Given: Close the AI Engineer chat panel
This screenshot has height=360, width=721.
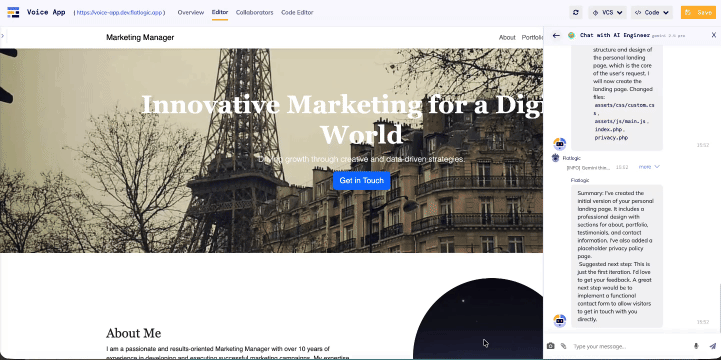Looking at the screenshot, I should click(714, 35).
